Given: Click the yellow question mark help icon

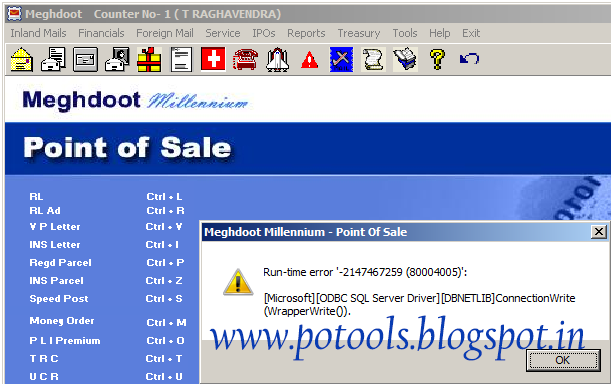Looking at the screenshot, I should coord(437,59).
